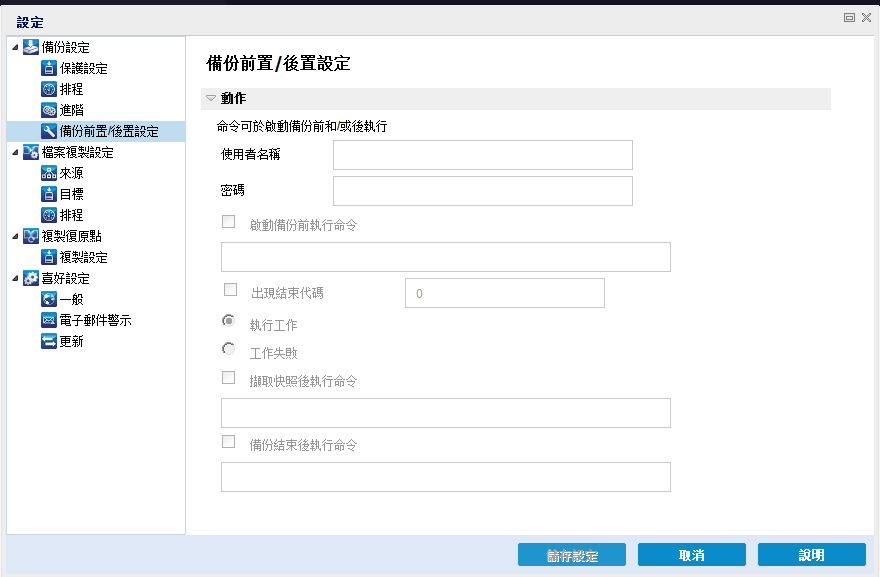The height and width of the screenshot is (577, 880).
Task: Click the 一般 icon under 喜好設定
Action: pyautogui.click(x=48, y=300)
